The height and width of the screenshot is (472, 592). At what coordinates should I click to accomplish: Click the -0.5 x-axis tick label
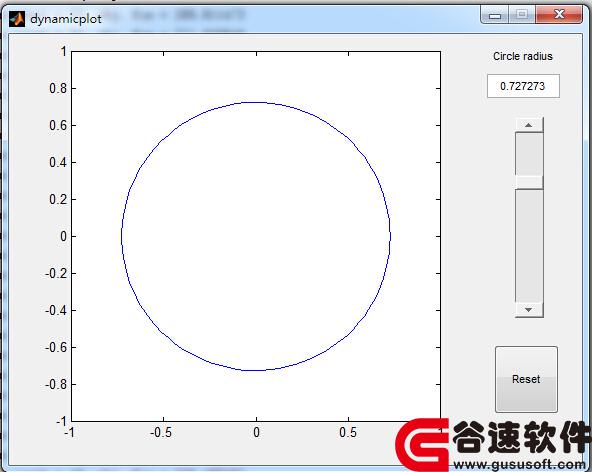pos(161,432)
